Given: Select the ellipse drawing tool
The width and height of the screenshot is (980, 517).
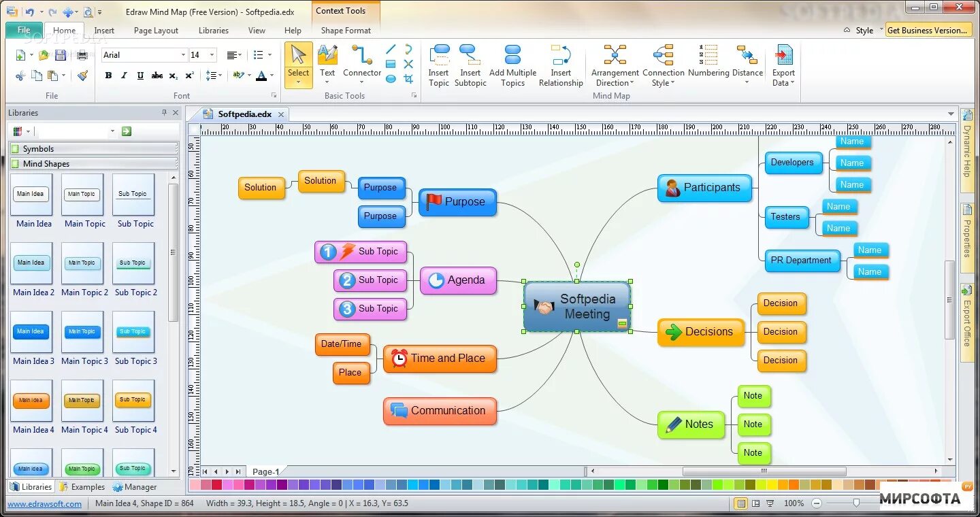Looking at the screenshot, I should pos(391,79).
